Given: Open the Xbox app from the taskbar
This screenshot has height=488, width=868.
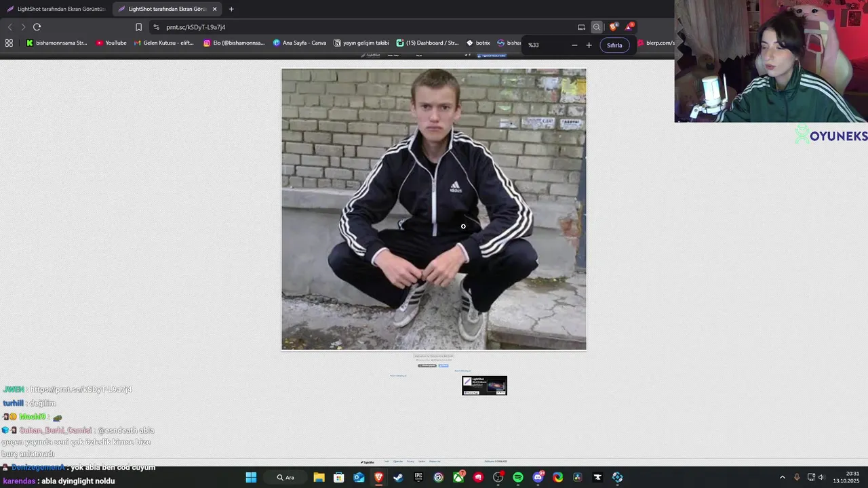Looking at the screenshot, I should point(458,477).
